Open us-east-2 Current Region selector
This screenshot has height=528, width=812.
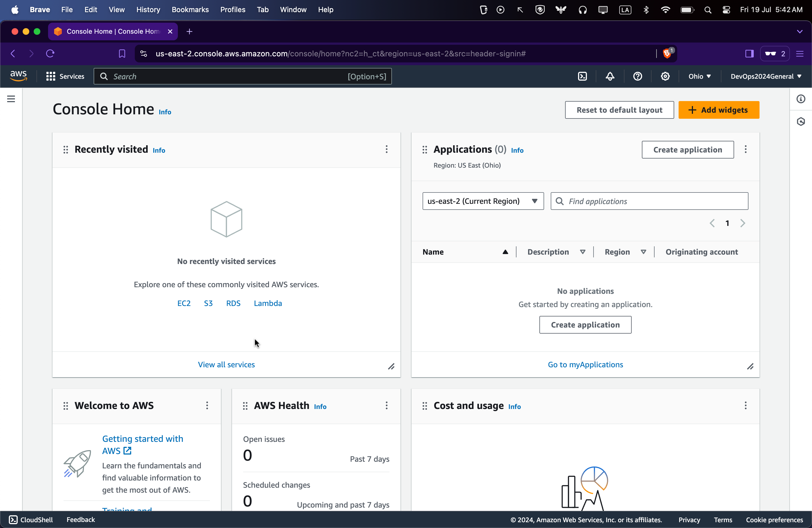483,201
